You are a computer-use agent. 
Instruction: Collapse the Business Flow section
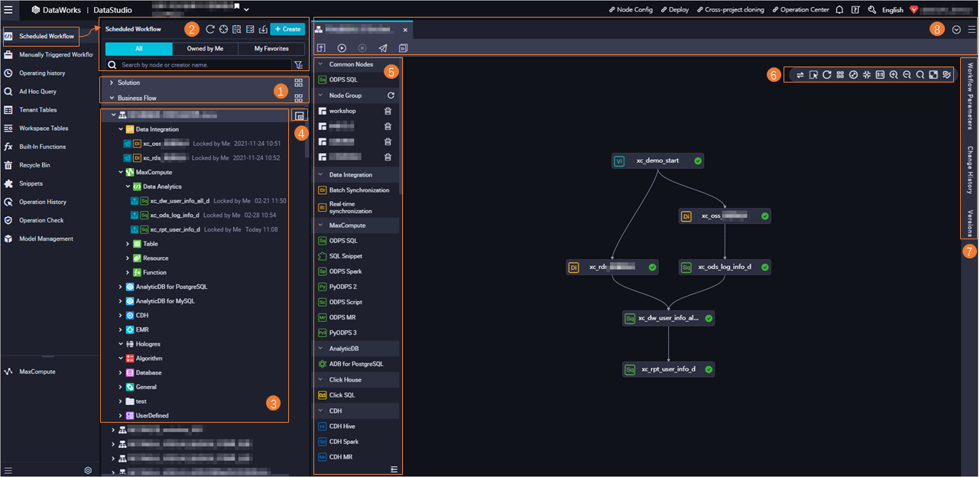pyautogui.click(x=112, y=98)
